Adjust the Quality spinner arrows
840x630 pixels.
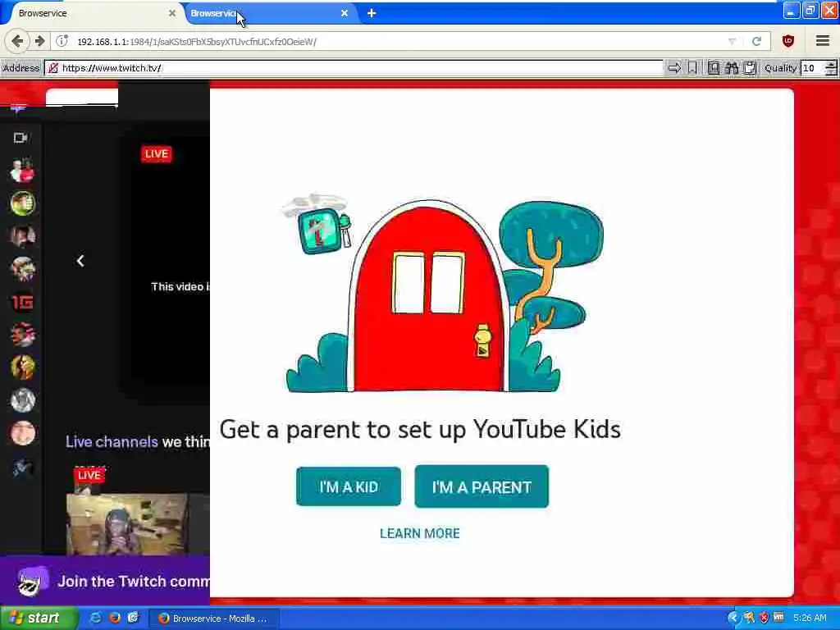click(x=830, y=68)
